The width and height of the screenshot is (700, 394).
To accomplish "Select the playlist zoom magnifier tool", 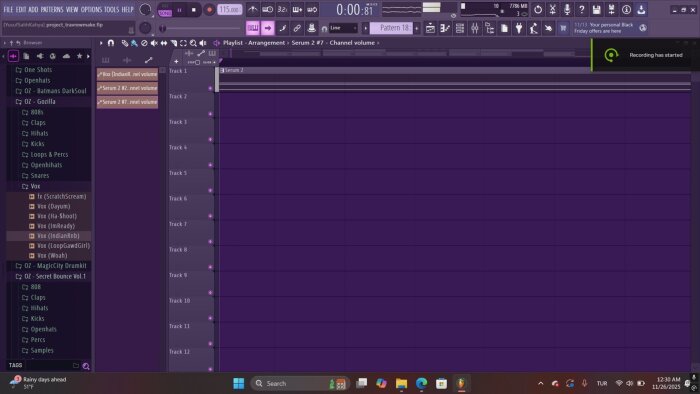I will [193, 43].
